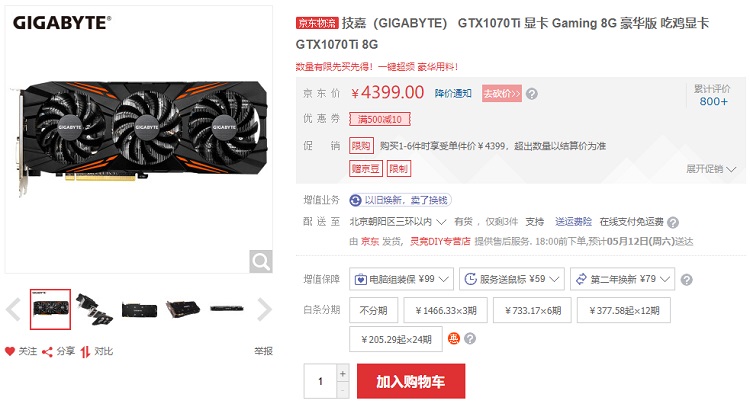Select the 不分期 no-installment option
The width and height of the screenshot is (750, 407).
point(373,311)
